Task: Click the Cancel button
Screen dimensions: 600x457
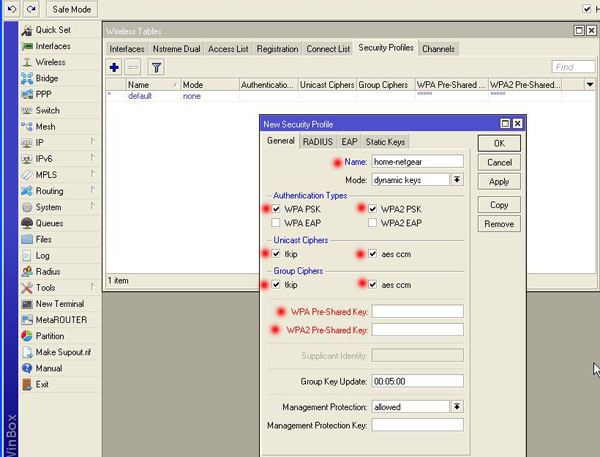Action: [499, 163]
